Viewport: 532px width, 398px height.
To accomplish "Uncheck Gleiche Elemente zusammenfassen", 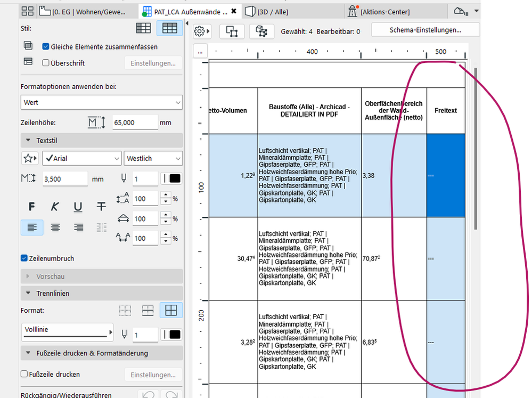I will coord(46,47).
